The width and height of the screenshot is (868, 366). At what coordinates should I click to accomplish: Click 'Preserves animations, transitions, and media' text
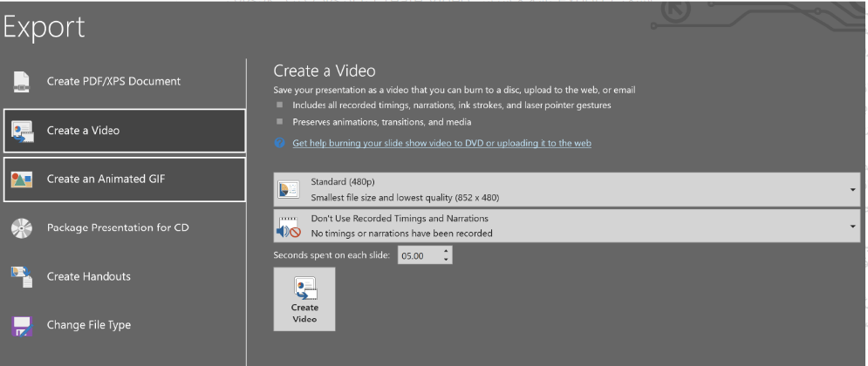[x=382, y=122]
